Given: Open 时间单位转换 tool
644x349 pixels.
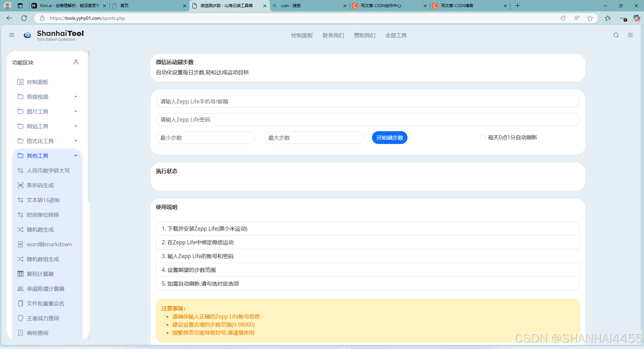Looking at the screenshot, I should point(47,215).
